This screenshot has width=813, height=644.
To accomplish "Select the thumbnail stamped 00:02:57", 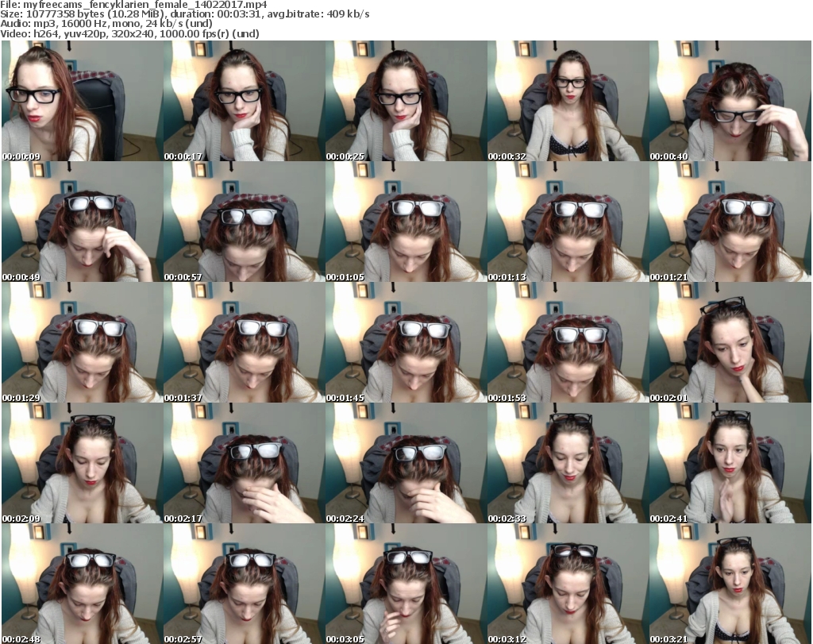I will 244,584.
